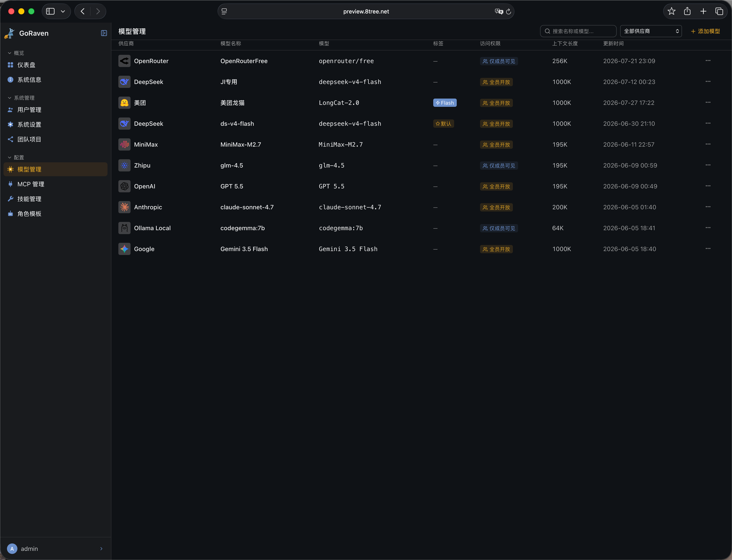The width and height of the screenshot is (732, 560).
Task: Bookmark the page with the star icon
Action: [x=672, y=11]
